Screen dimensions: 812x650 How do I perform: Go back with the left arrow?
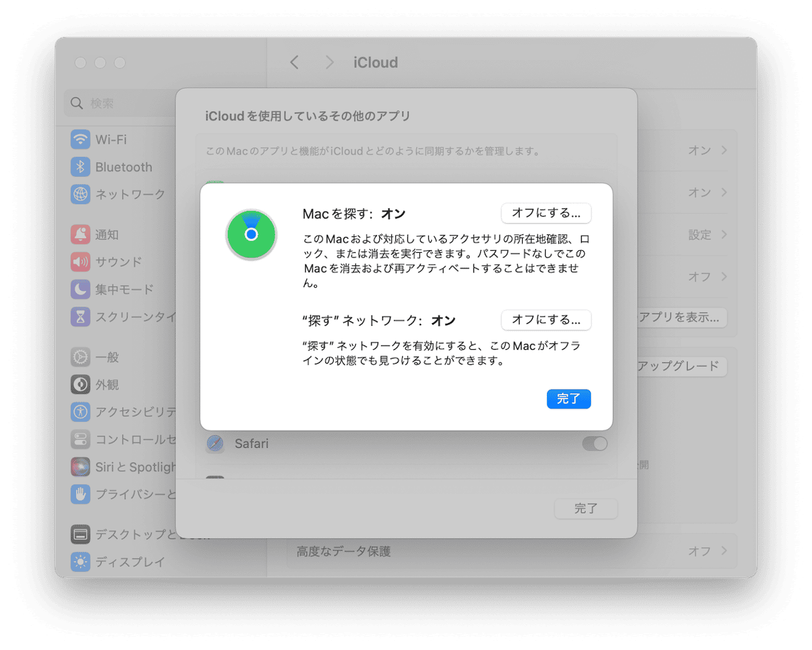(x=294, y=63)
